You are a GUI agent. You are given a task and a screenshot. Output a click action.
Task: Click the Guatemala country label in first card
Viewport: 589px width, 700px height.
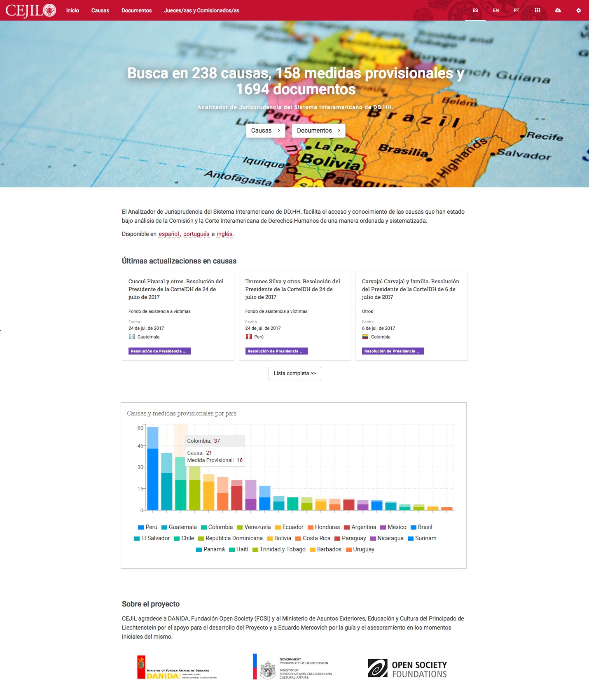pyautogui.click(x=148, y=337)
